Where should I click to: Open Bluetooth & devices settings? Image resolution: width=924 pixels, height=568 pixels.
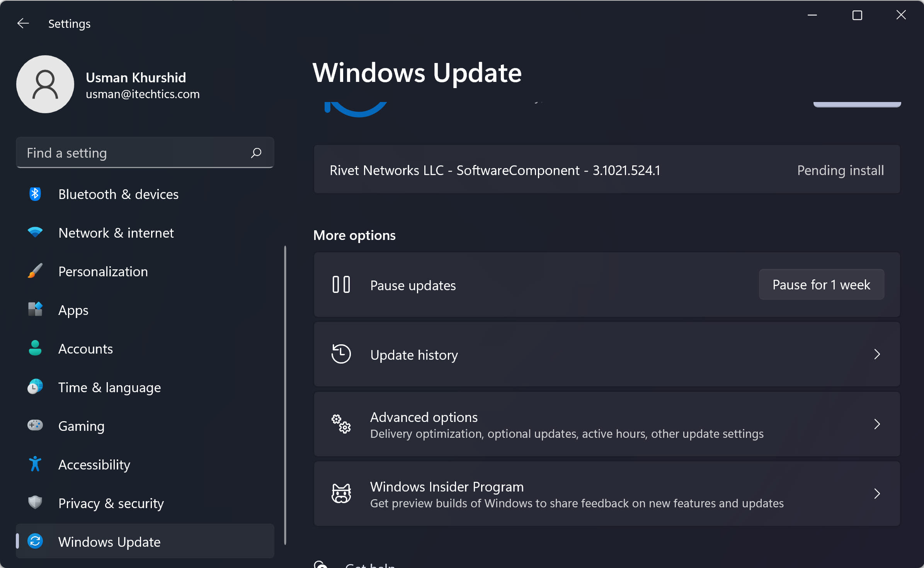pos(145,194)
